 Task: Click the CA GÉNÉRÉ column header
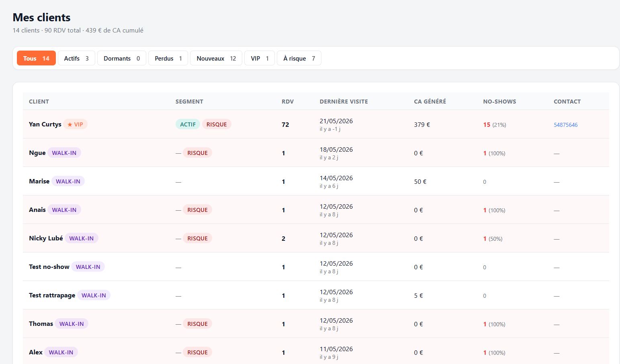click(430, 102)
